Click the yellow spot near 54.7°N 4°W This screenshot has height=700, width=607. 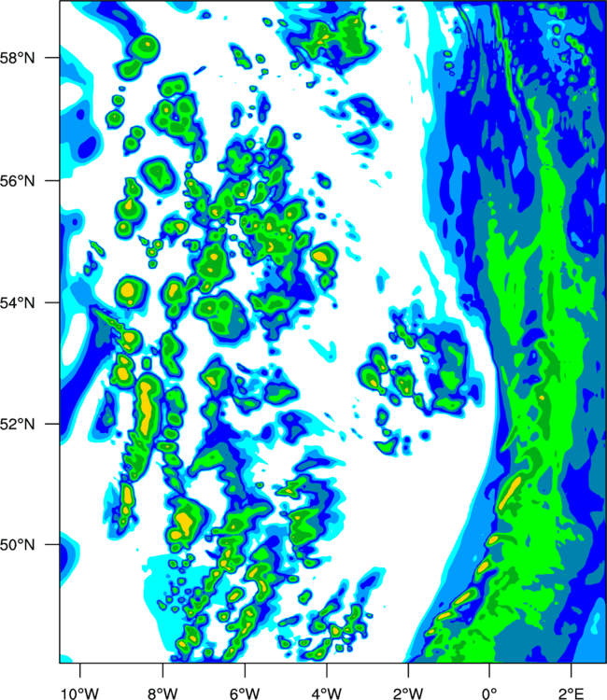pyautogui.click(x=319, y=257)
